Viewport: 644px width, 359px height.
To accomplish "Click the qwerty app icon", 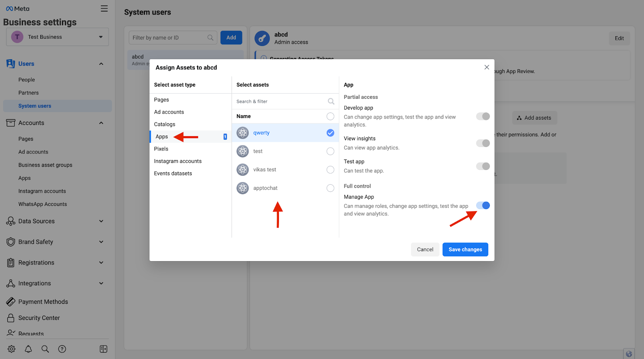I will pyautogui.click(x=243, y=133).
